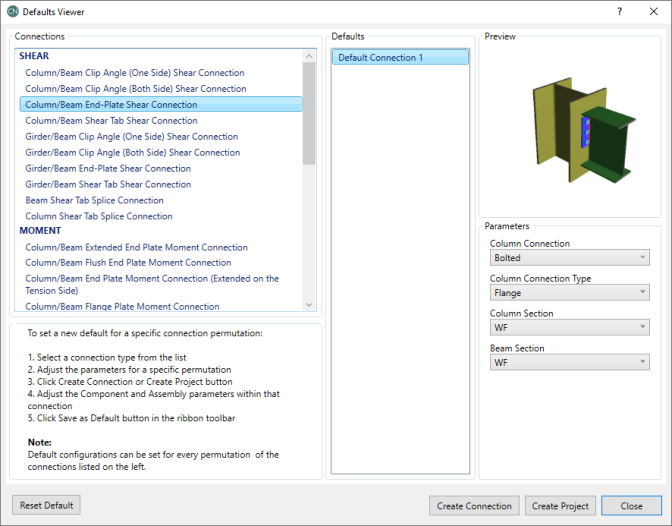
Task: Choose Girder/Beam End-Plate Shear Connection
Action: 108,169
